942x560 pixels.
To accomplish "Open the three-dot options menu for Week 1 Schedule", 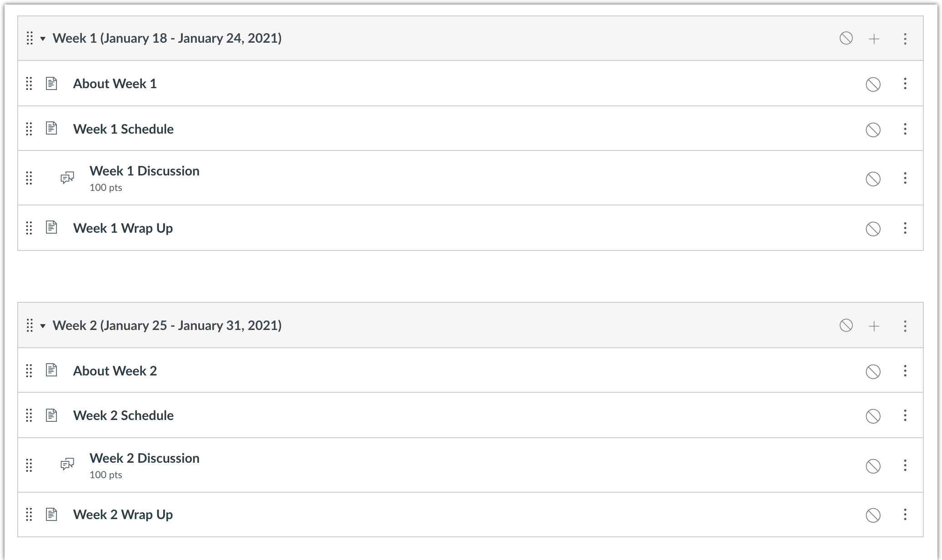I will point(905,129).
